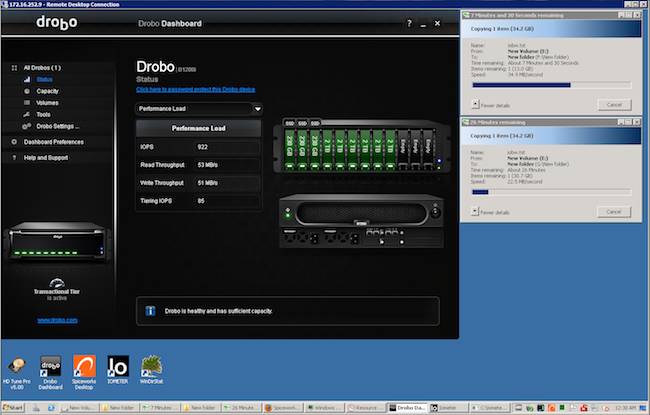Click the Performance Load table header
Screen dimensions: 650x415
pos(199,128)
